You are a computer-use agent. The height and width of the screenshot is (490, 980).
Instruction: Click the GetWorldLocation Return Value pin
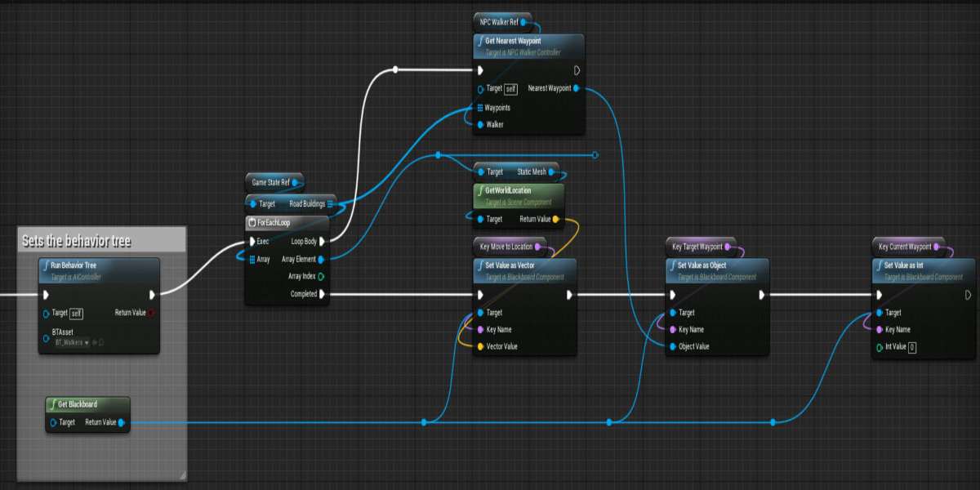click(556, 220)
